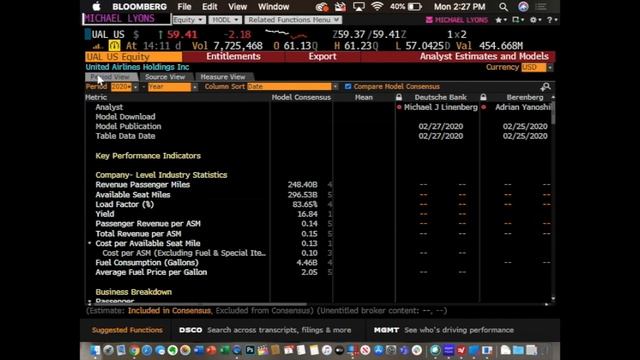Toggle the Compare Model Consensus checkbox
Screen dimensions: 640x360
pos(348,87)
